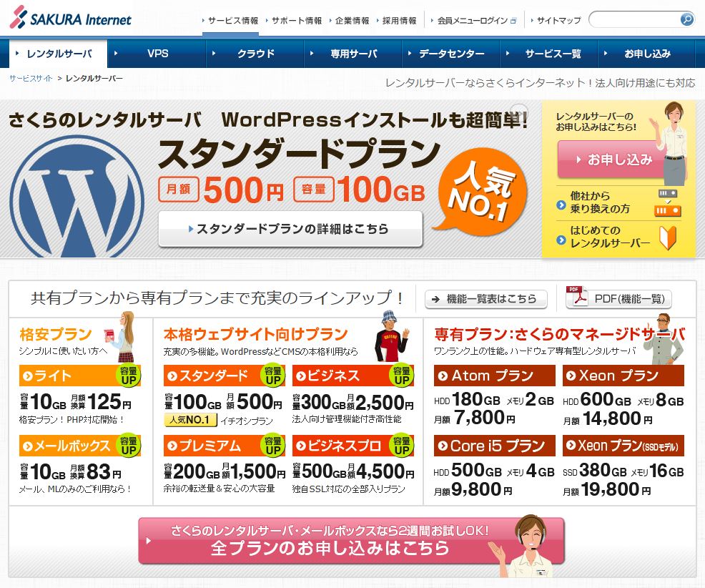Select the メールボックス plan header

(x=79, y=446)
